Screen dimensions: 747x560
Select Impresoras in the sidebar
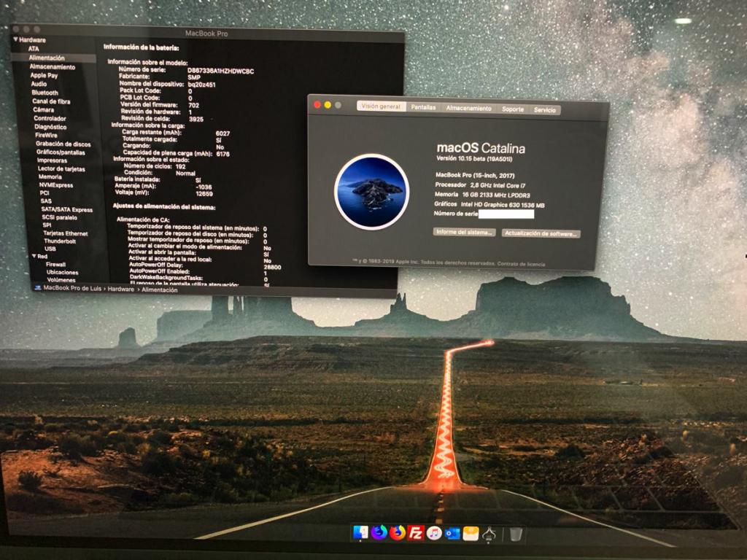pyautogui.click(x=53, y=160)
